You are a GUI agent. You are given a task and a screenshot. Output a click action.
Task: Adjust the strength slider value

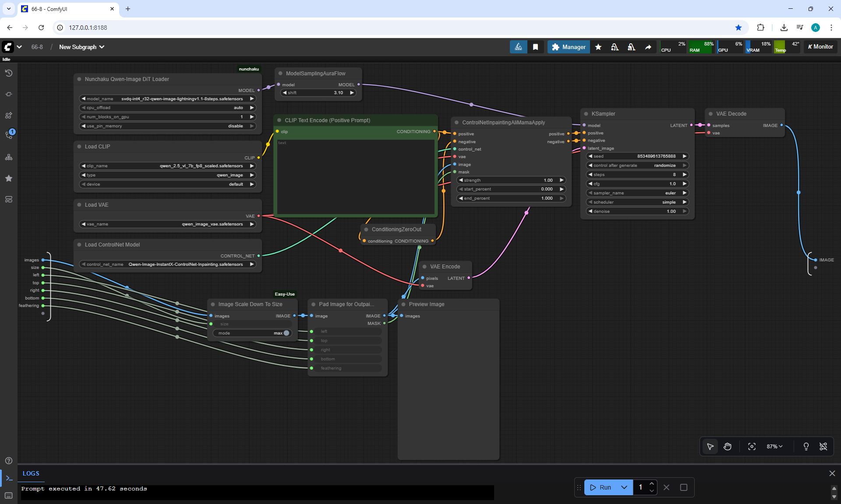click(x=511, y=180)
